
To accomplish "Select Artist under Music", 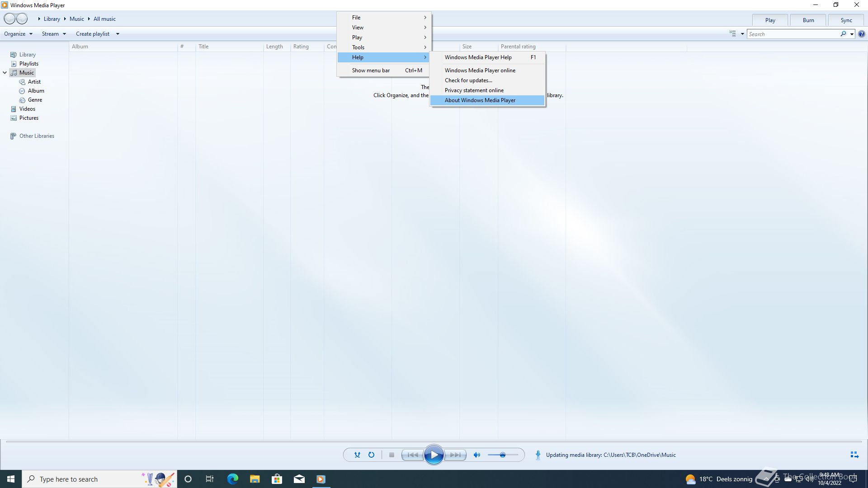I will 34,82.
